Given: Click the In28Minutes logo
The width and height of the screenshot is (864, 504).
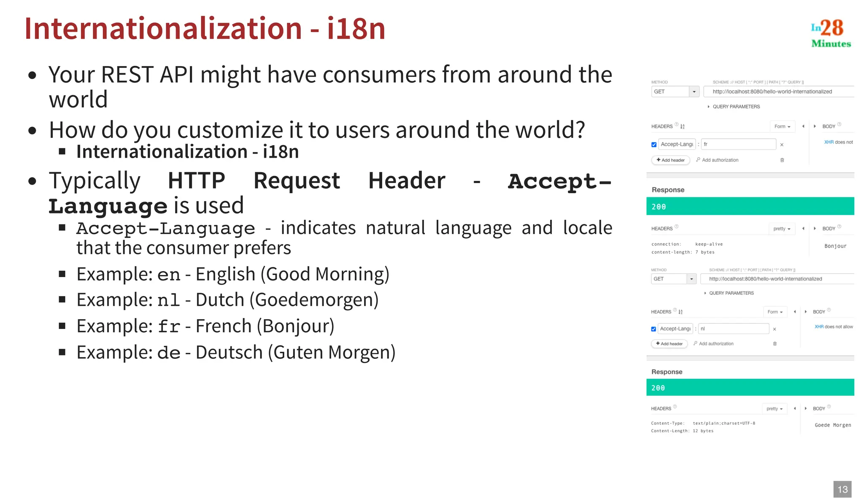Looking at the screenshot, I should [831, 33].
